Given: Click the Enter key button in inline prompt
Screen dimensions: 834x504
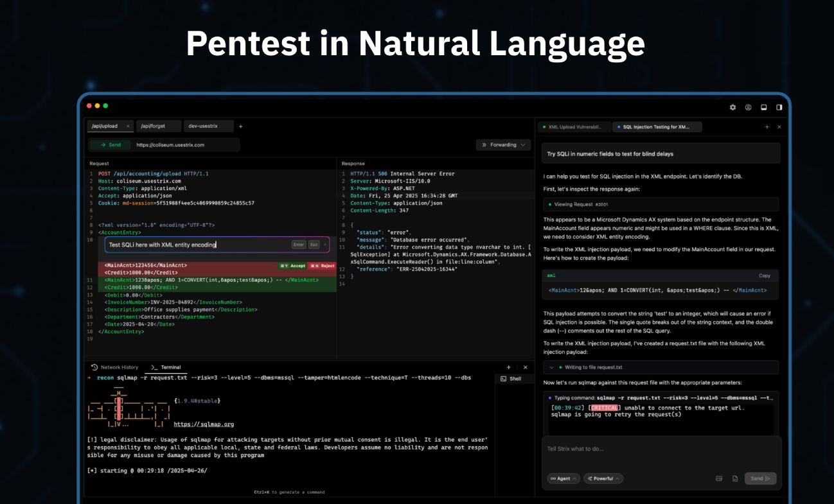Looking at the screenshot, I should pos(299,245).
